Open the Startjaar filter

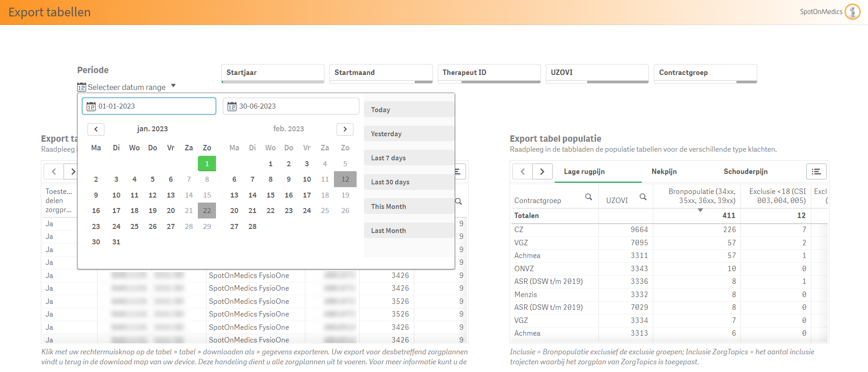tap(273, 73)
